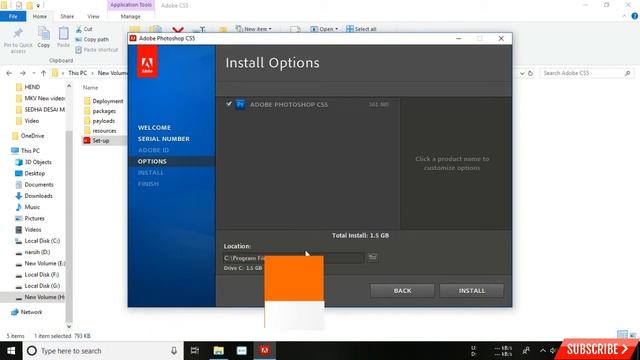Open Pictures in navigation pane
640x360 pixels.
coord(30,218)
